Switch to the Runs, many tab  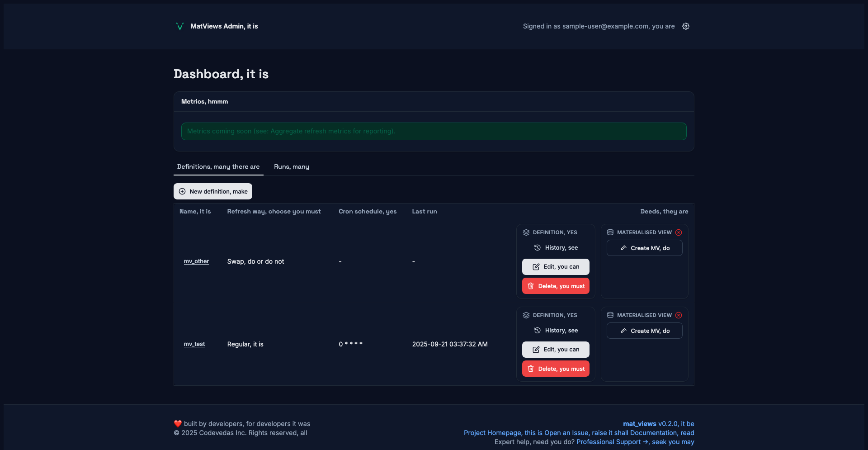coord(291,167)
